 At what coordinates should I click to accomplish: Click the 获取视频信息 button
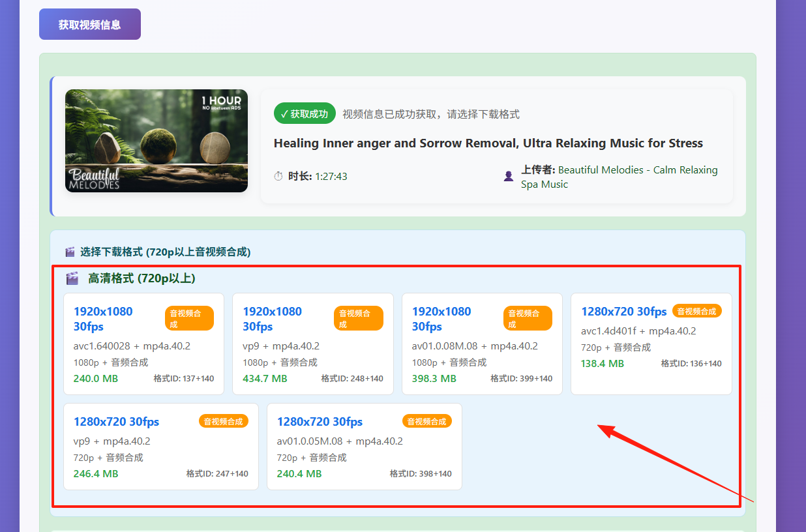click(90, 24)
